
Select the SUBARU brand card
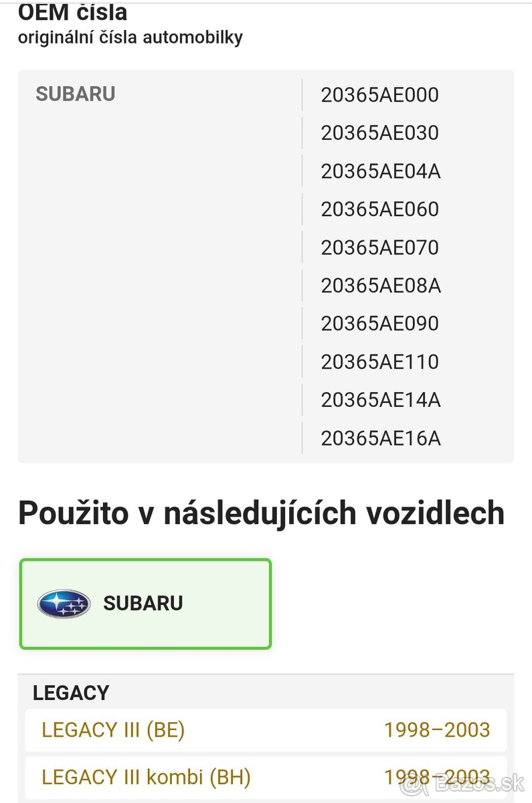click(145, 604)
